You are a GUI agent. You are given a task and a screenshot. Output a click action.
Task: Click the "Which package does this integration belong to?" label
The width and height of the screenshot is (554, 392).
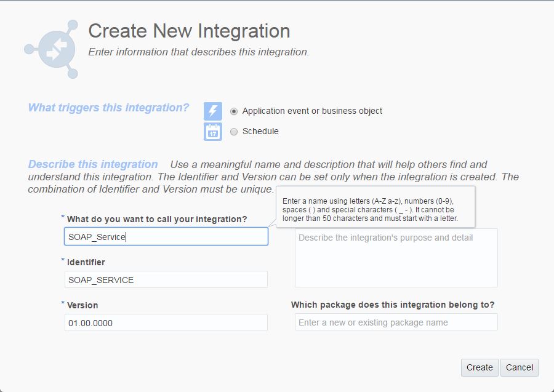[393, 305]
